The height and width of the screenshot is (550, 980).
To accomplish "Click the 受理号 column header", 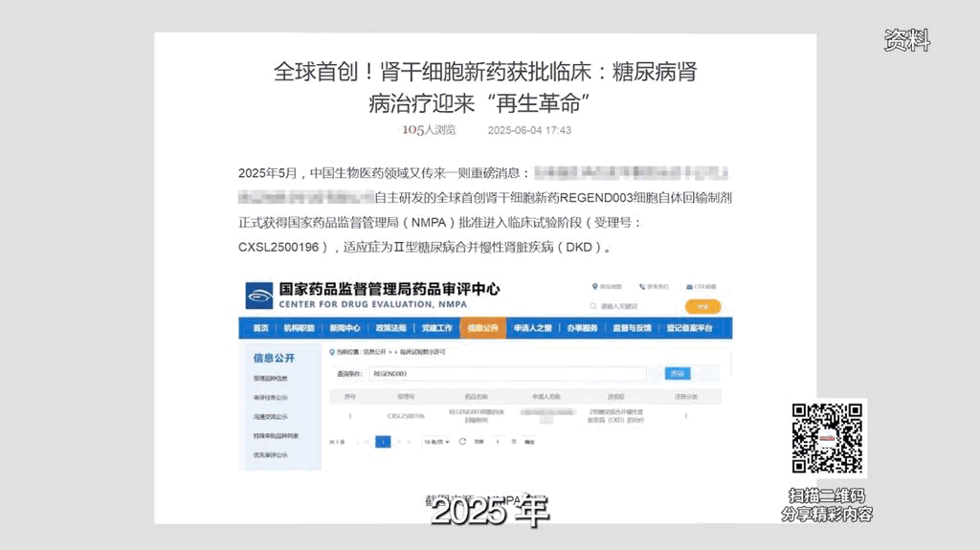I will [406, 396].
